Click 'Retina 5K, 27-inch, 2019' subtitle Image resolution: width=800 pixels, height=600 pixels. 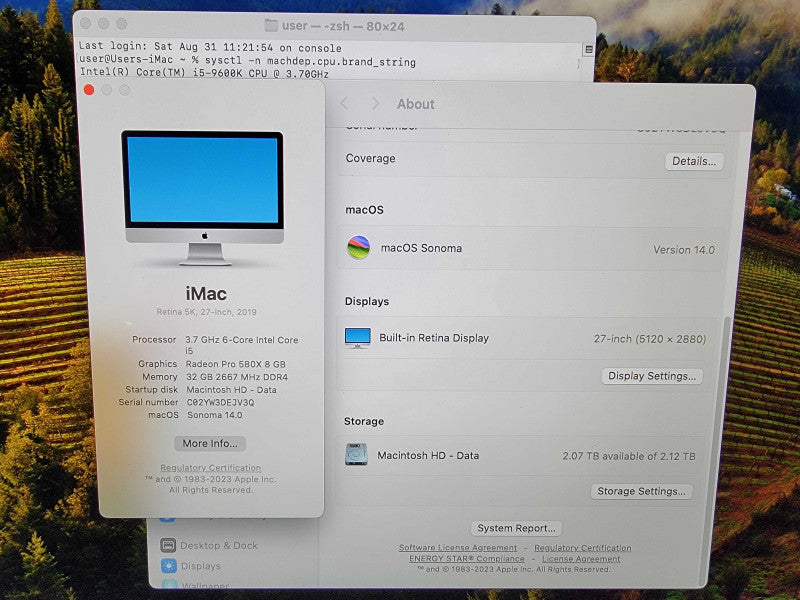point(207,312)
